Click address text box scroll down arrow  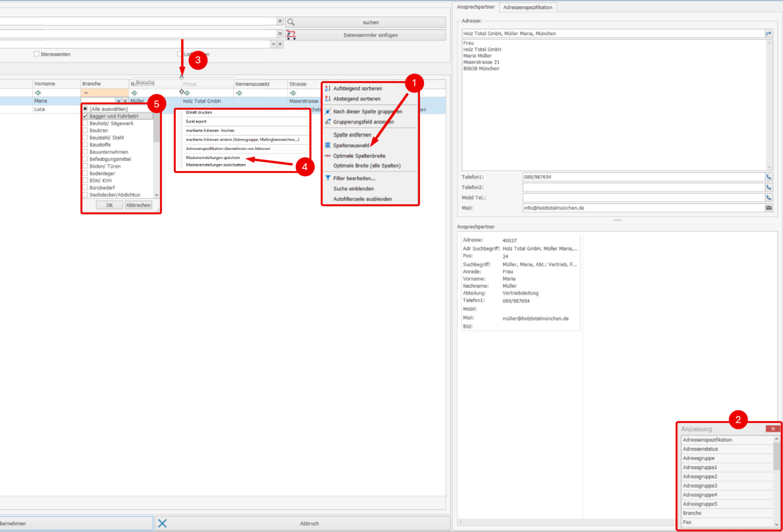coord(769,167)
